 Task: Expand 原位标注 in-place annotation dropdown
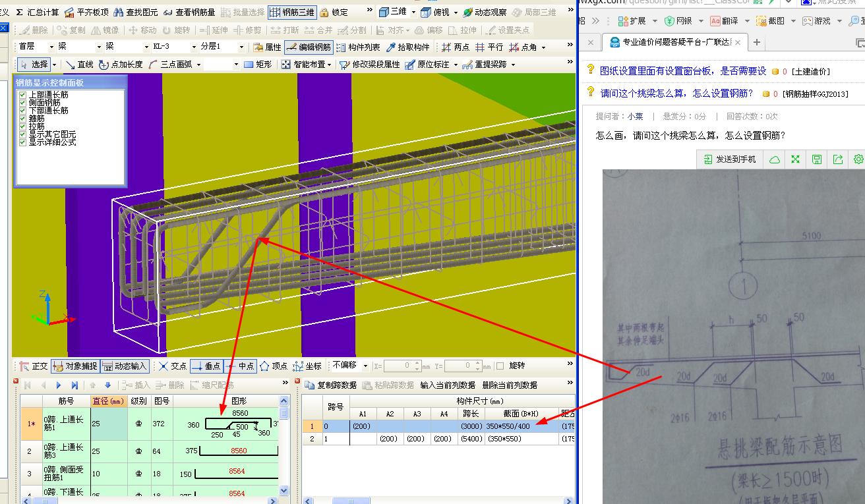point(454,65)
